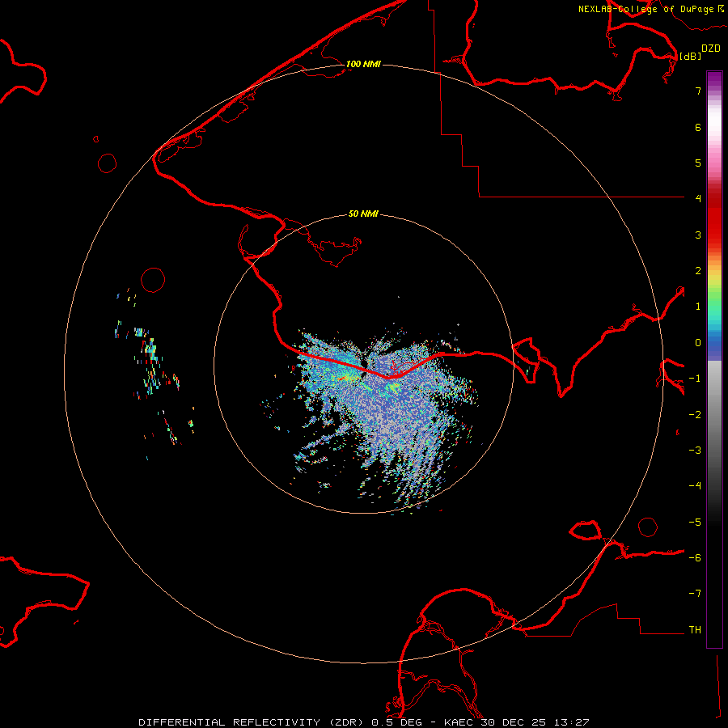Screen dimensions: 728x728
Task: Click the 30 DEC 25 13:27 timestamp
Action: [535, 722]
